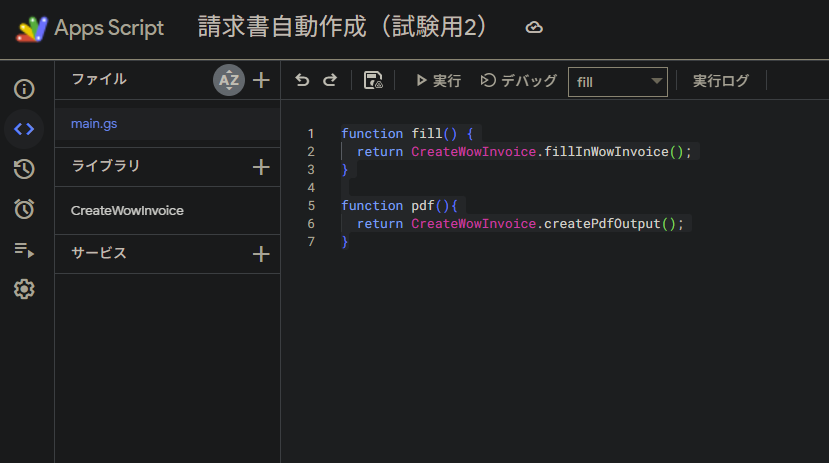This screenshot has height=463, width=829.
Task: Click the ライブラリ section header
Action: 106,166
